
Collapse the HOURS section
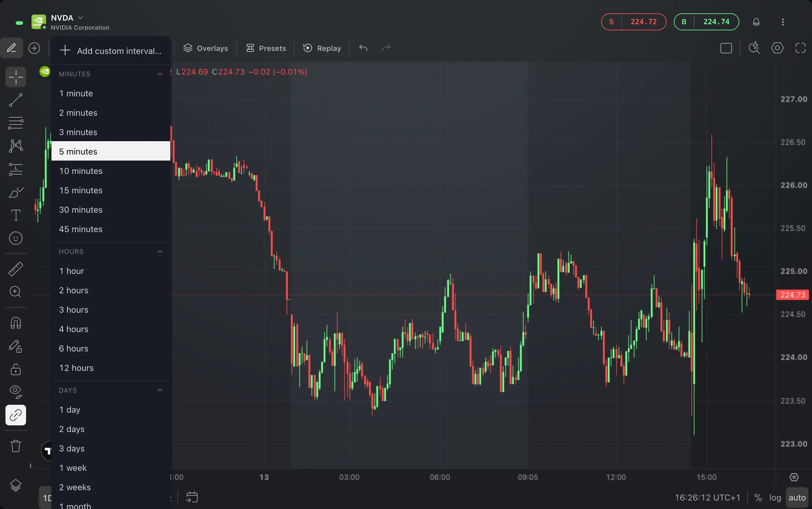click(x=160, y=252)
